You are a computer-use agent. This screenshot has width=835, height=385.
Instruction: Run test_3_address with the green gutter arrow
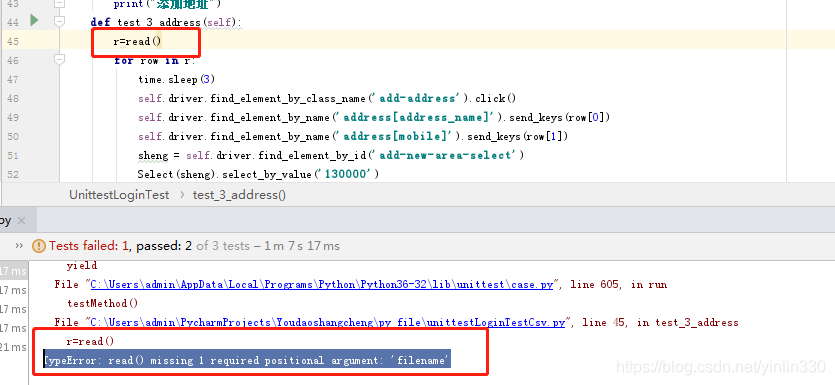pyautogui.click(x=34, y=21)
